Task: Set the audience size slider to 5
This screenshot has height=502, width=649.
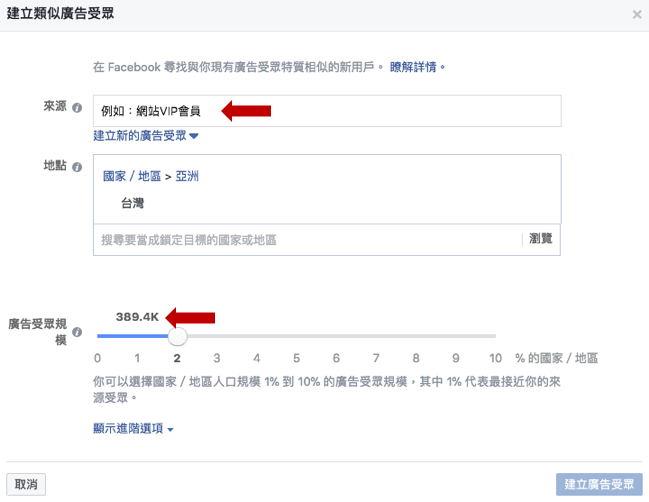Action: (x=296, y=337)
